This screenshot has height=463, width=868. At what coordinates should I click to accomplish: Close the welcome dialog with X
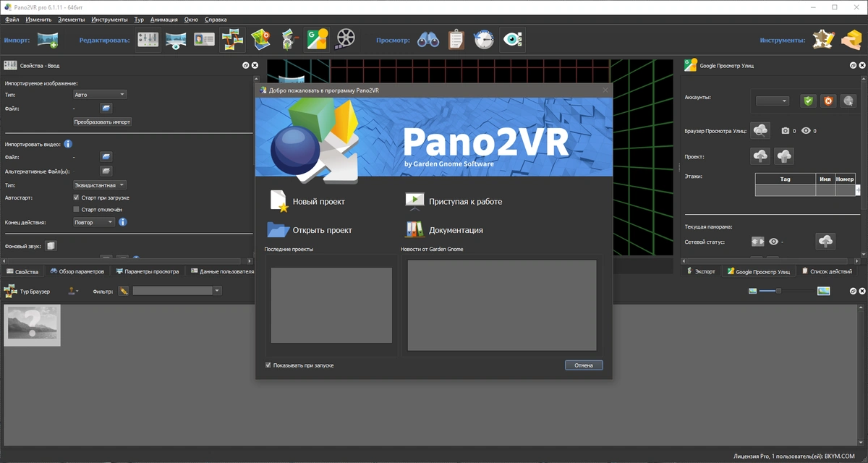click(605, 90)
